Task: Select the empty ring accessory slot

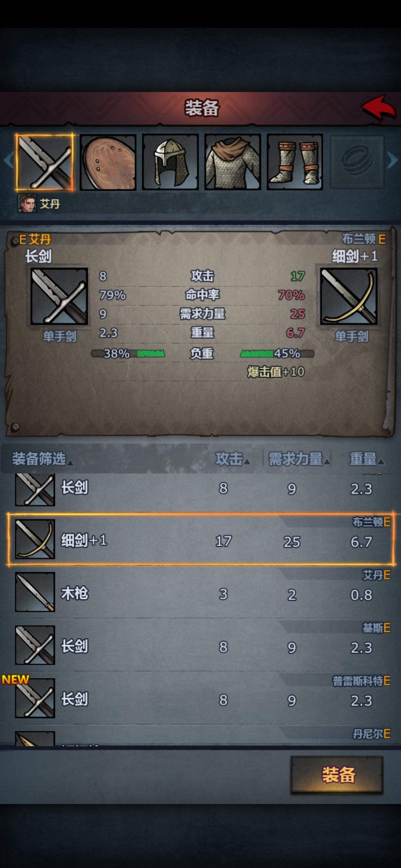Action: click(357, 162)
